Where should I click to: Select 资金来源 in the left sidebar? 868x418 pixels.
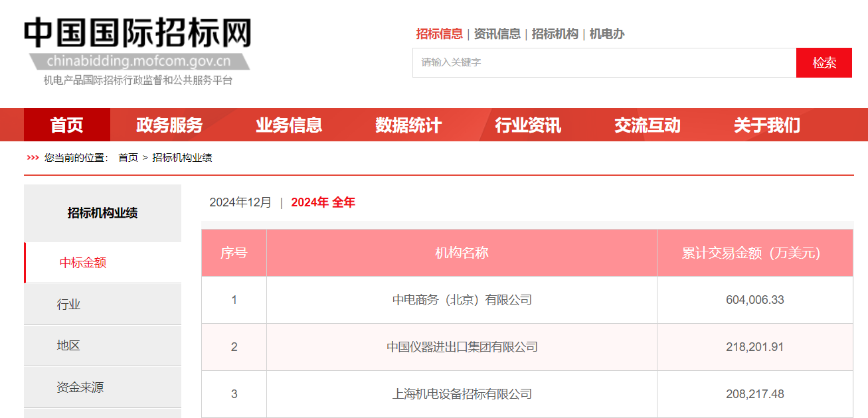[80, 387]
